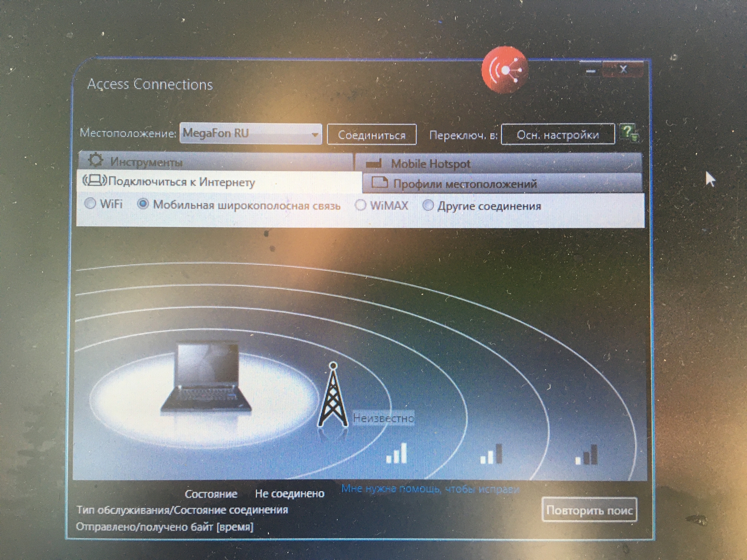
Task: Open the Мне нужна помощь link
Action: (430, 489)
